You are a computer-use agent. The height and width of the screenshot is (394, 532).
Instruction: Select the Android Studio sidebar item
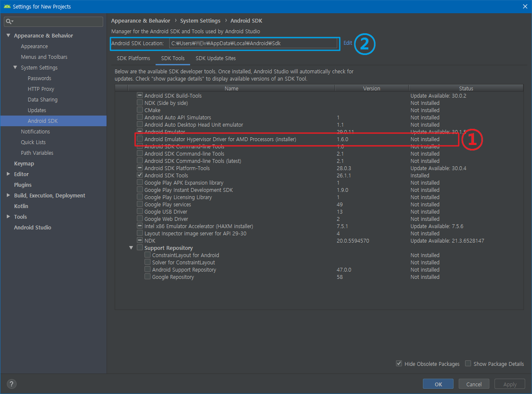[x=32, y=227]
